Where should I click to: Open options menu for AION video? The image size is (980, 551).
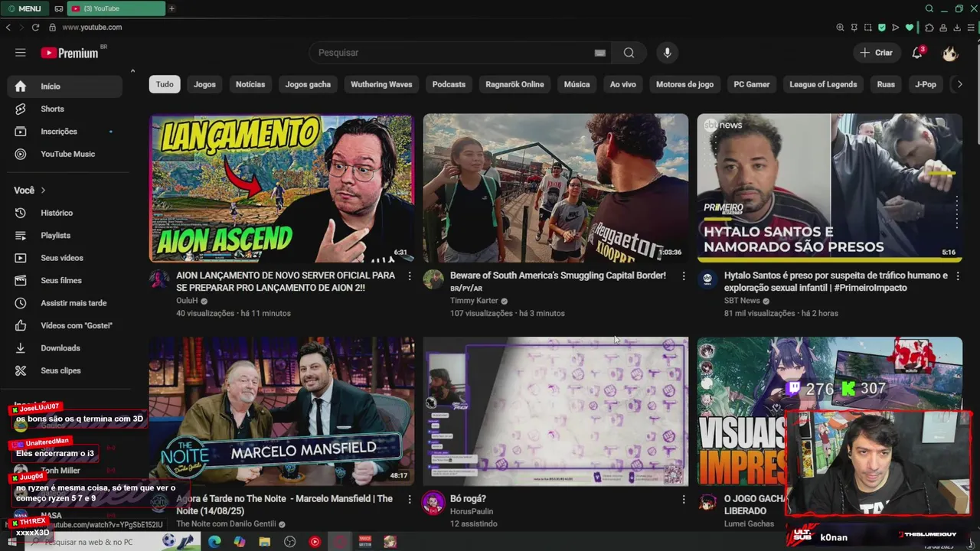410,275
